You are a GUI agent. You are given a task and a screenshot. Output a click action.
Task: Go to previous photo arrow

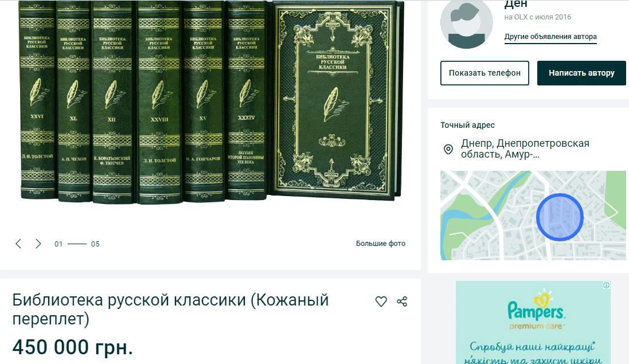(18, 244)
